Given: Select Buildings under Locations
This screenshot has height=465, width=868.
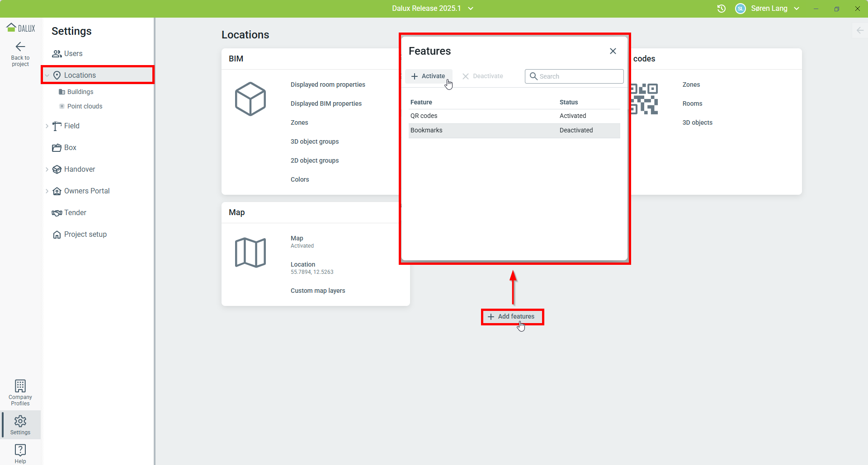Looking at the screenshot, I should [80, 92].
